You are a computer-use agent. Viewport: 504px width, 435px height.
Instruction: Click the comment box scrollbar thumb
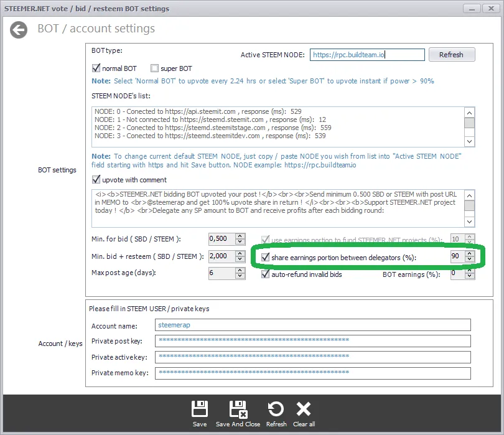(x=469, y=205)
